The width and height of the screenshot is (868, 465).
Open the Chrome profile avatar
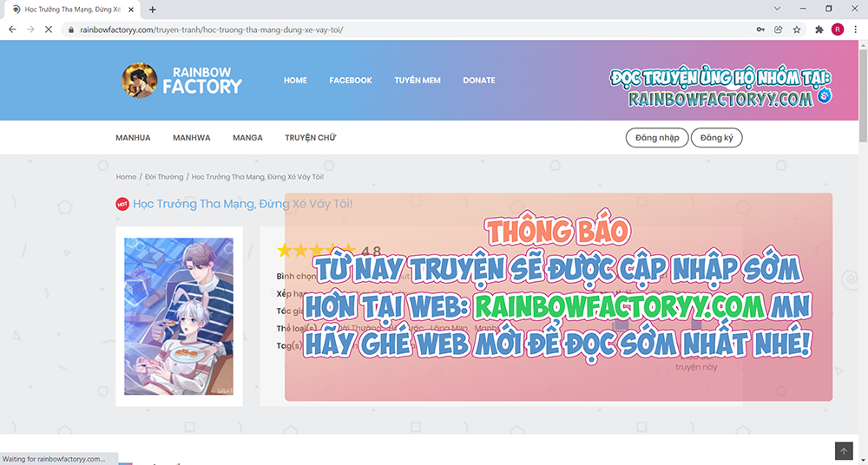pyautogui.click(x=837, y=29)
